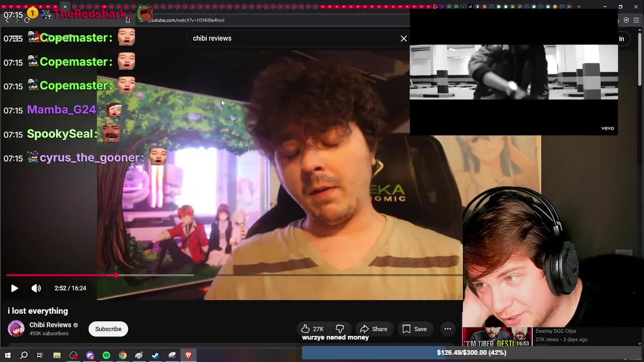Viewport: 644px width, 362px height.
Task: Click the red progress scrubber handle
Action: (x=116, y=276)
